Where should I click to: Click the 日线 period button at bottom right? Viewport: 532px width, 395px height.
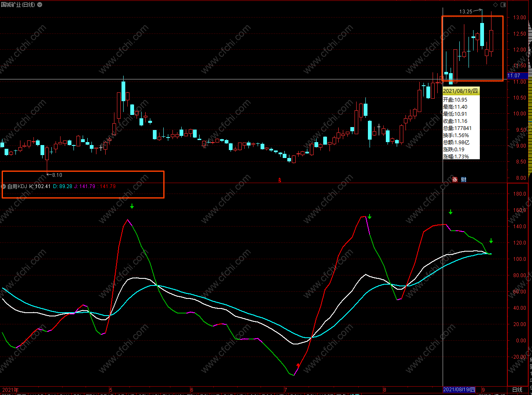point(517,390)
